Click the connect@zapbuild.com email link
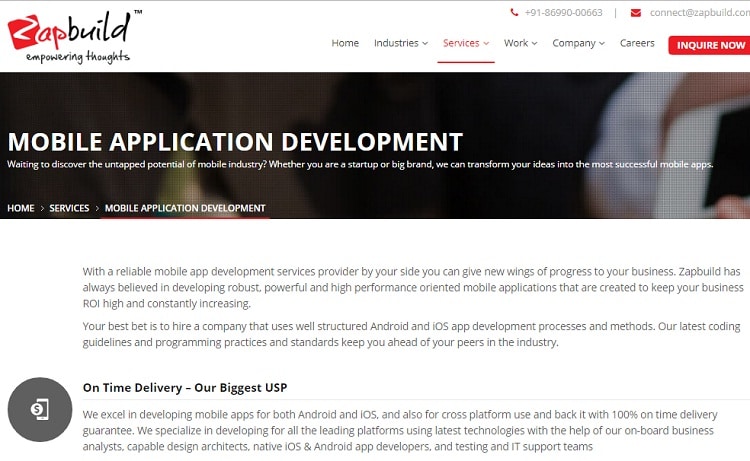The width and height of the screenshot is (750, 461). click(x=699, y=13)
